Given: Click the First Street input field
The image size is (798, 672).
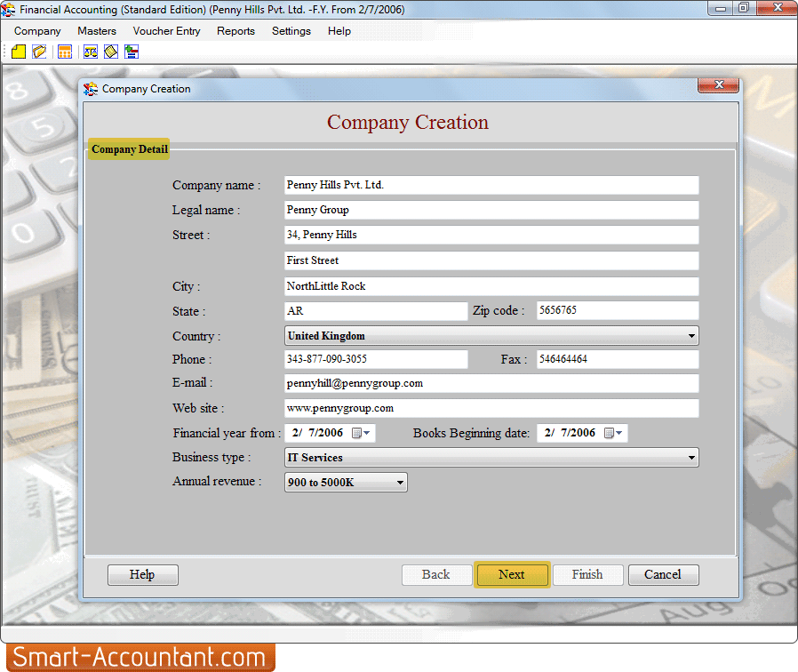Looking at the screenshot, I should pyautogui.click(x=491, y=260).
